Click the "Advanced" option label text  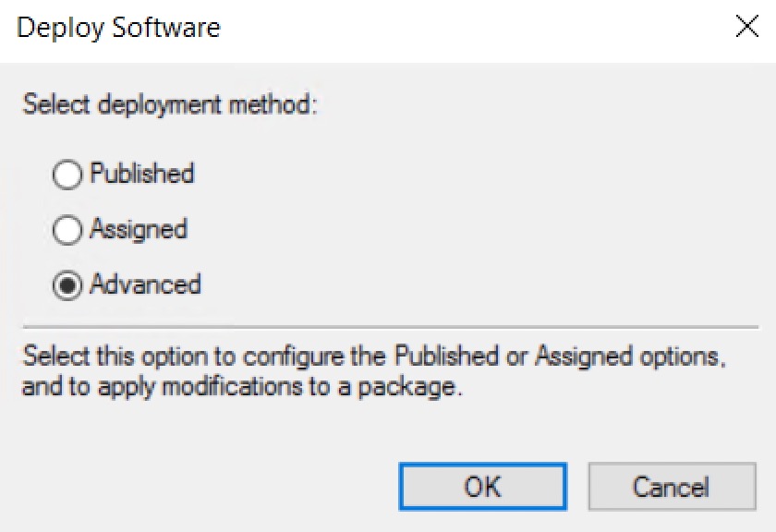145,284
